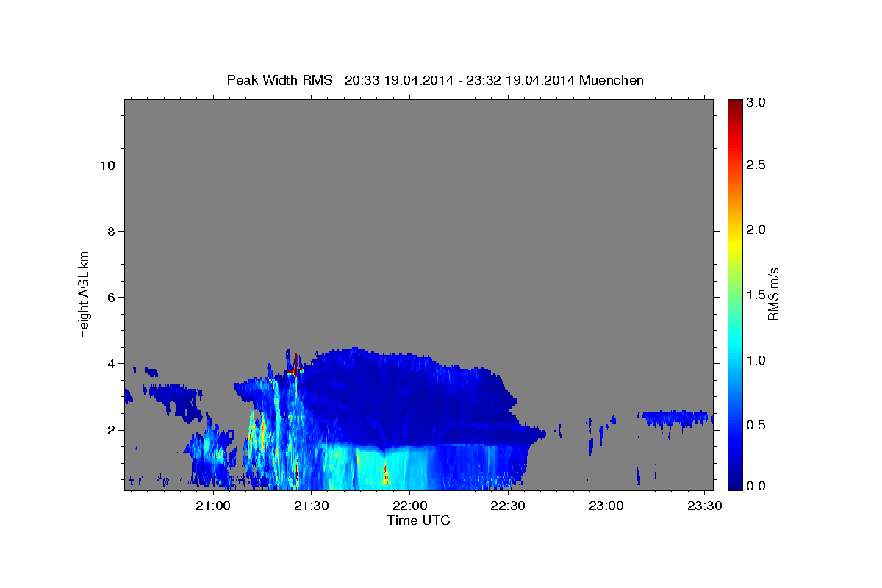Click the Time UTC axis label

click(x=418, y=520)
